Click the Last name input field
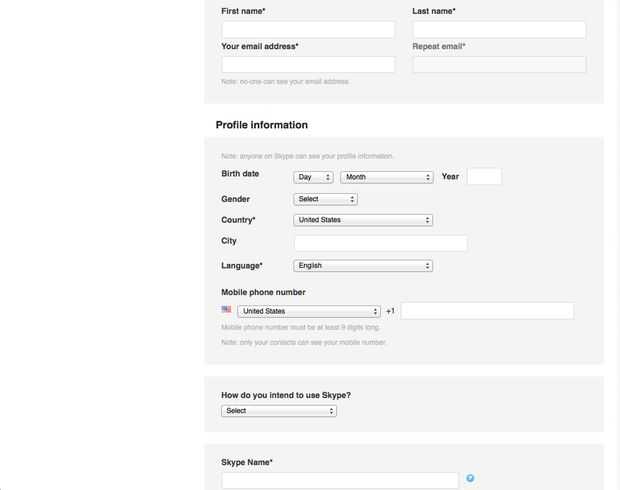Viewport: 620px width, 490px height. click(x=499, y=29)
